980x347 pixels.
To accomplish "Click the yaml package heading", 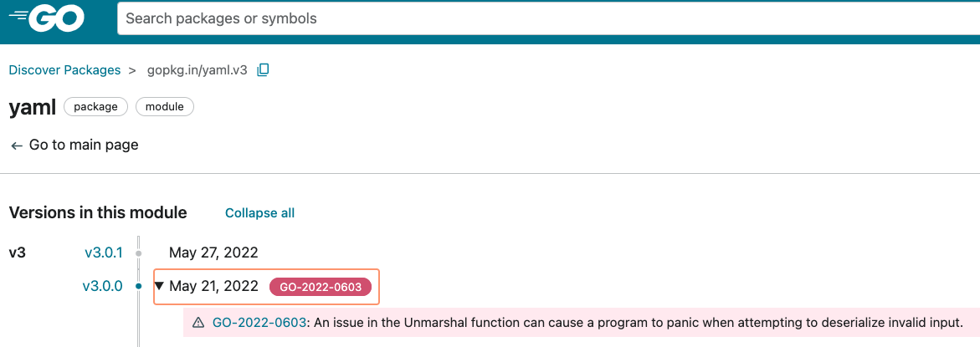I will (x=33, y=107).
